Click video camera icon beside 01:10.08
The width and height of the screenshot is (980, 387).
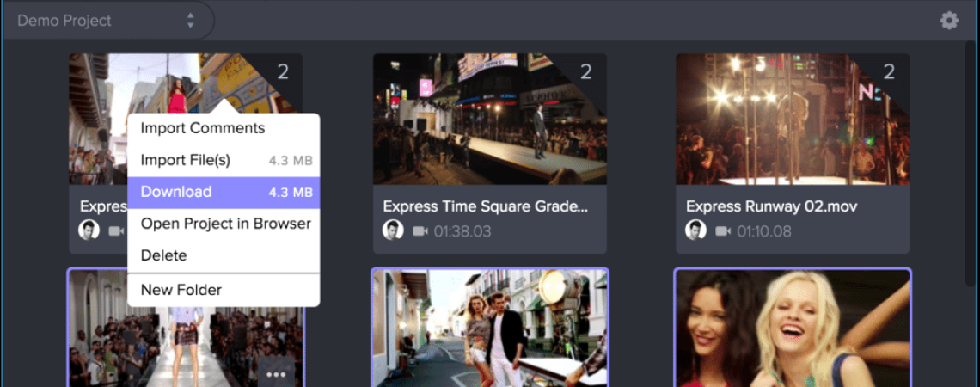[x=723, y=231]
